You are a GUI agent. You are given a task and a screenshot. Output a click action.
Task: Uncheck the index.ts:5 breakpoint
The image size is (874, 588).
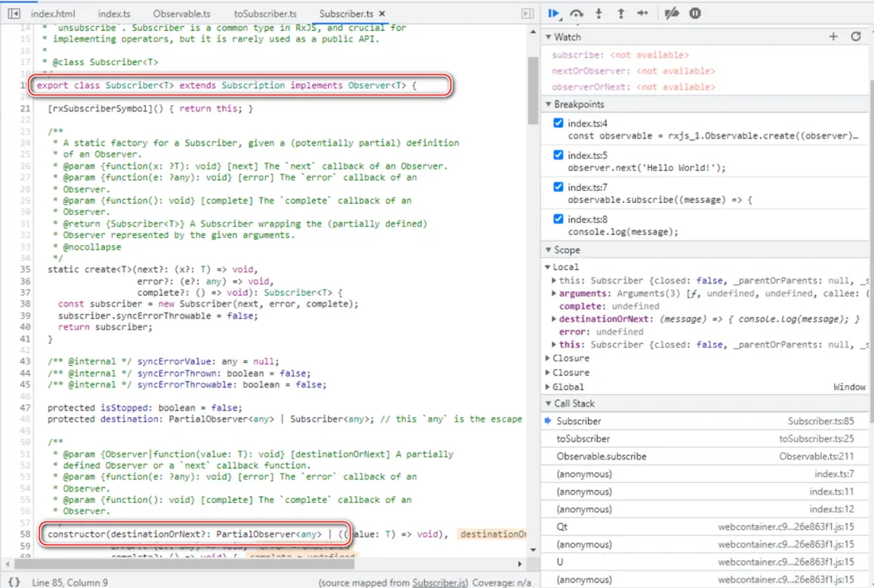[558, 155]
